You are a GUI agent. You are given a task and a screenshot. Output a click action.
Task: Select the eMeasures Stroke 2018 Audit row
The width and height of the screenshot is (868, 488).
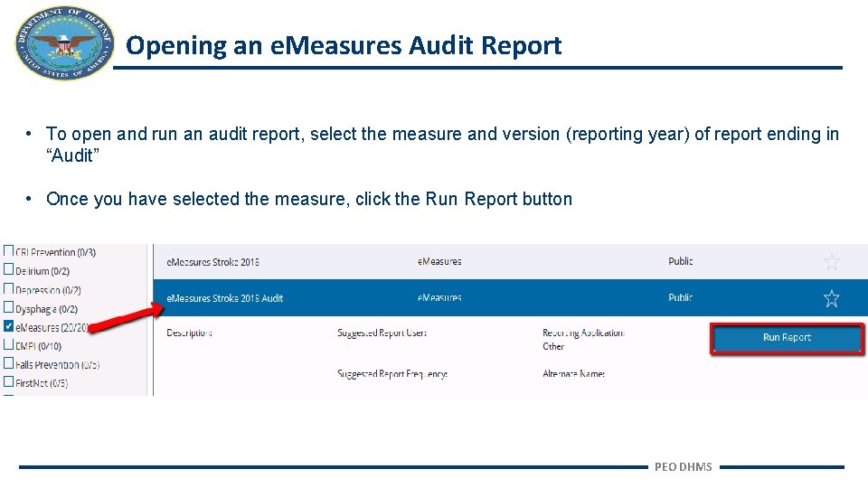click(510, 297)
